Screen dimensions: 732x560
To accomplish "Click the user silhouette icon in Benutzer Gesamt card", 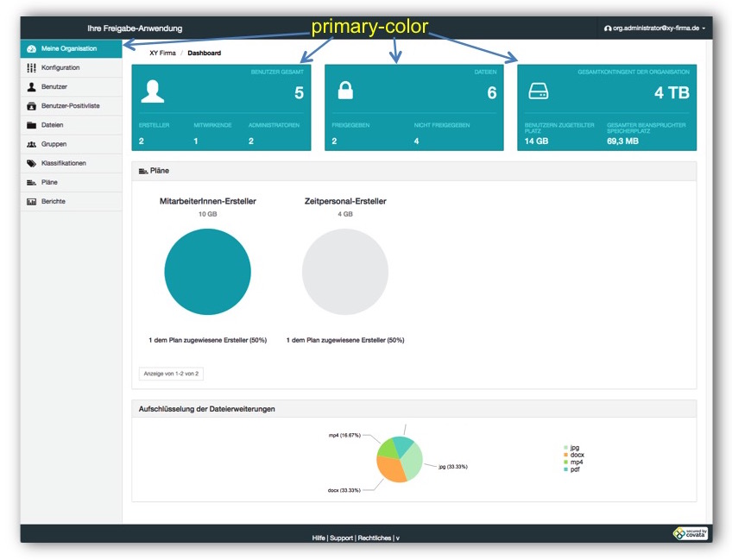I will (153, 91).
